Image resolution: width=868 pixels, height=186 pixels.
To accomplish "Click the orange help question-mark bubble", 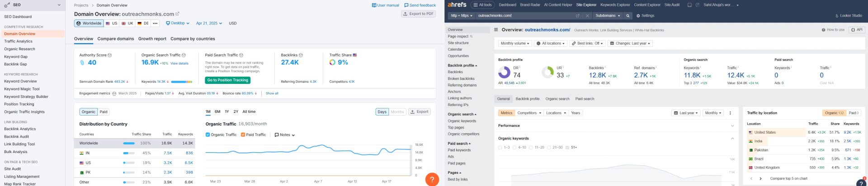I will [432, 179].
